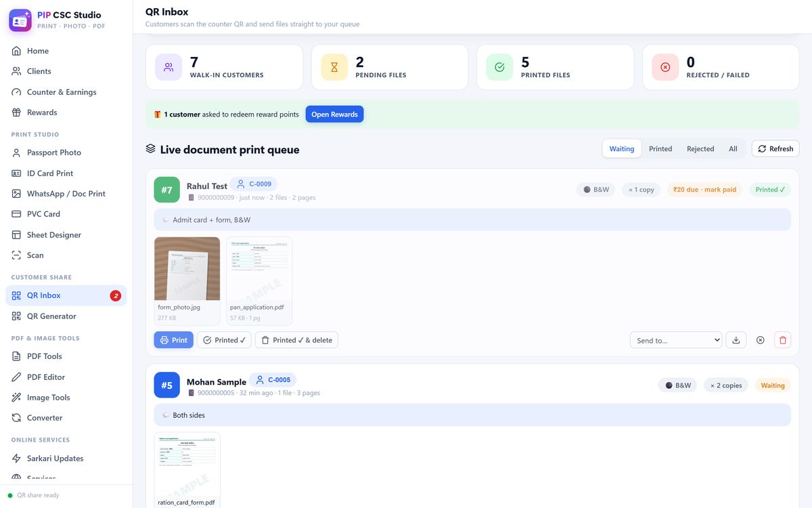812x508 pixels.
Task: Click the rejected/failed X icon
Action: pos(665,67)
